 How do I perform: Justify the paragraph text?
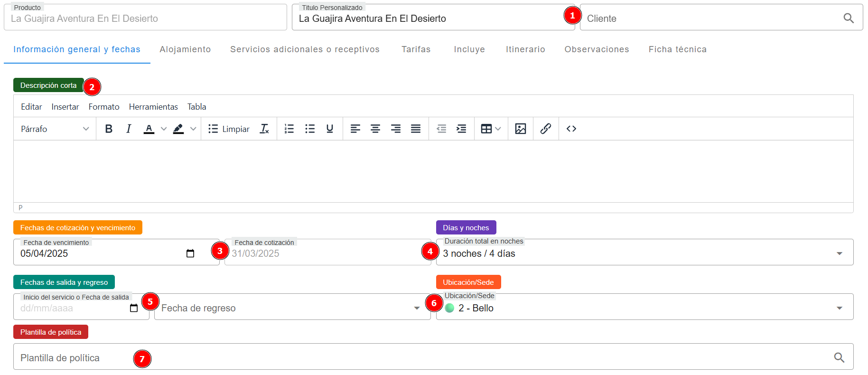click(x=415, y=129)
